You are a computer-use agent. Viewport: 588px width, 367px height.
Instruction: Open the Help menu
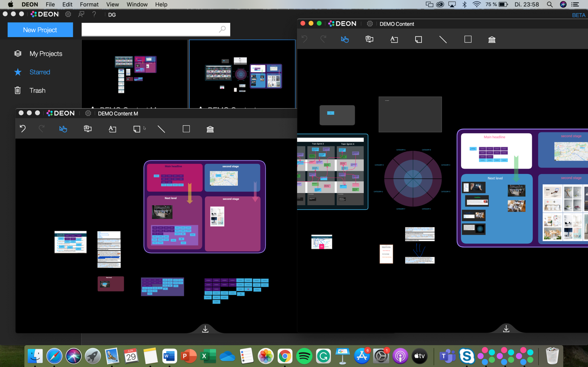[161, 4]
